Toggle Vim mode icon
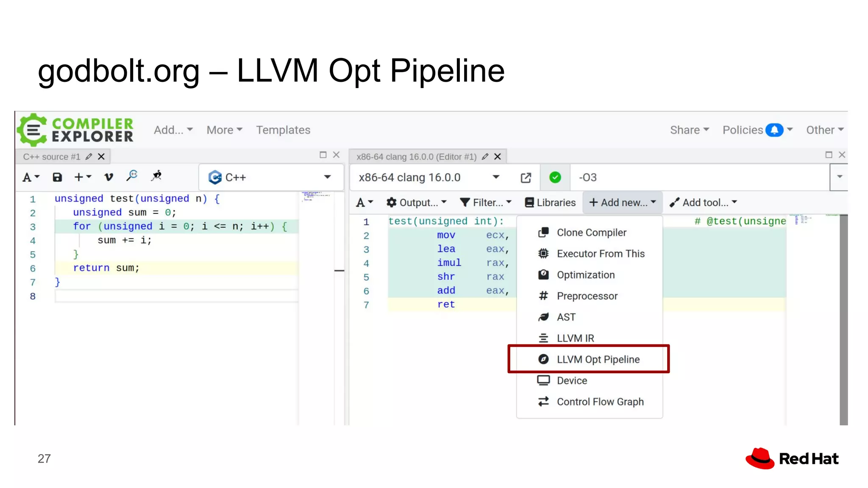This screenshot has height=488, width=868. click(x=108, y=177)
